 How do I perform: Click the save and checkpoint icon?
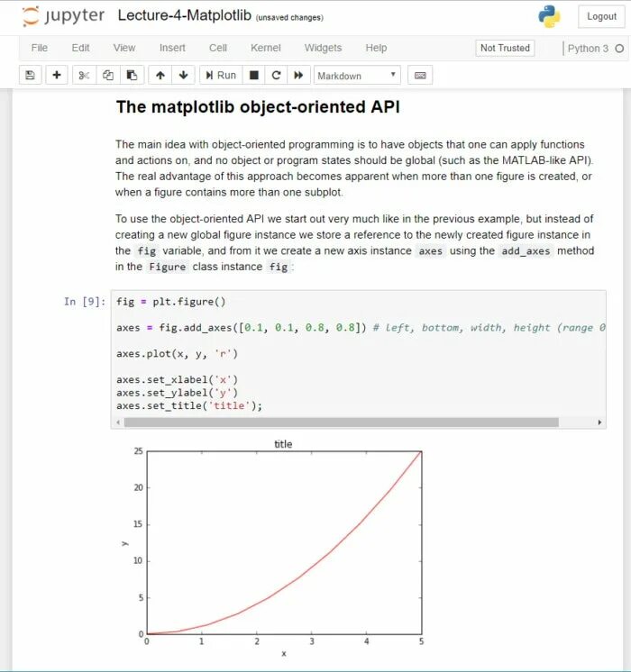(30, 76)
